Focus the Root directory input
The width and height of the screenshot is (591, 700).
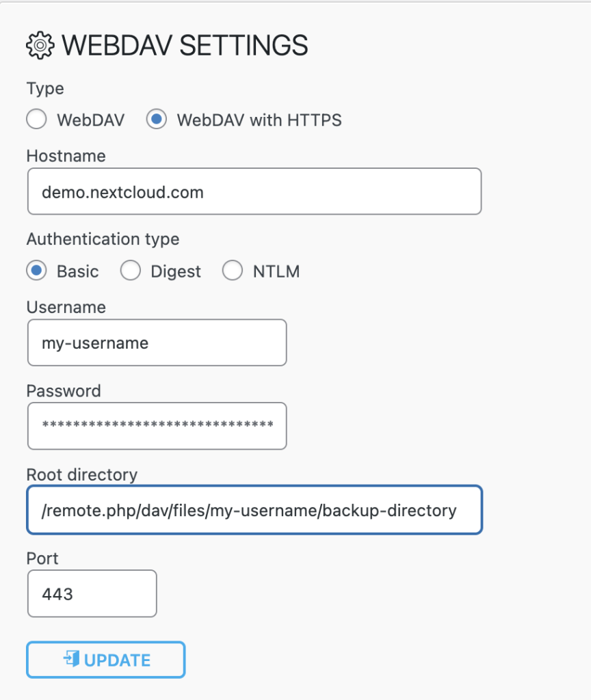point(254,510)
